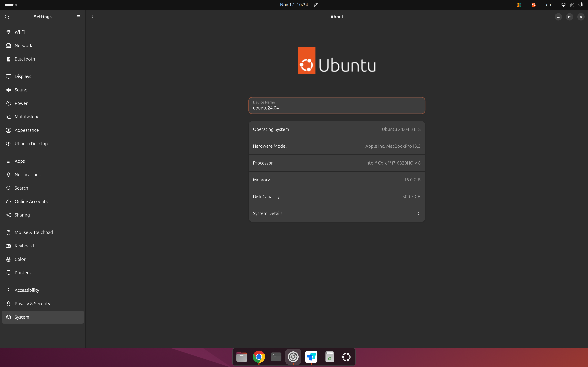Open the system status menu via battery icon
Viewport: 588px width, 367px height.
click(581, 5)
